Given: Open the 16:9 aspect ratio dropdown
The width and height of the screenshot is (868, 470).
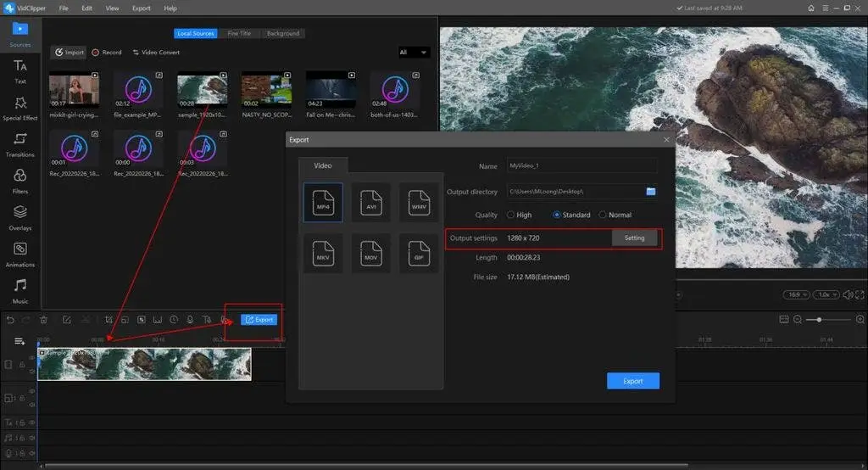Looking at the screenshot, I should pos(796,295).
